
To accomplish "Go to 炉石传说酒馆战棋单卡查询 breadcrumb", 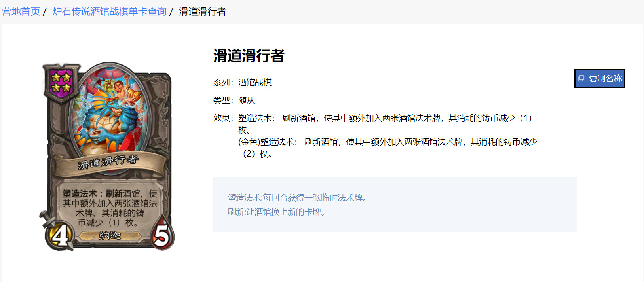I will click(x=109, y=11).
